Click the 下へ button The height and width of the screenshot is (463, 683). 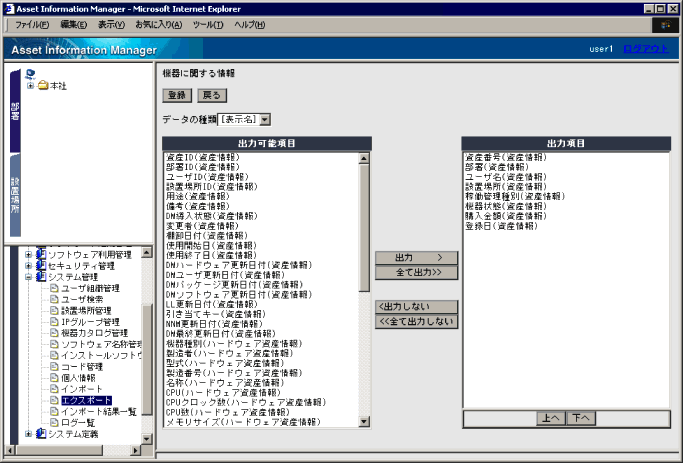click(x=581, y=418)
